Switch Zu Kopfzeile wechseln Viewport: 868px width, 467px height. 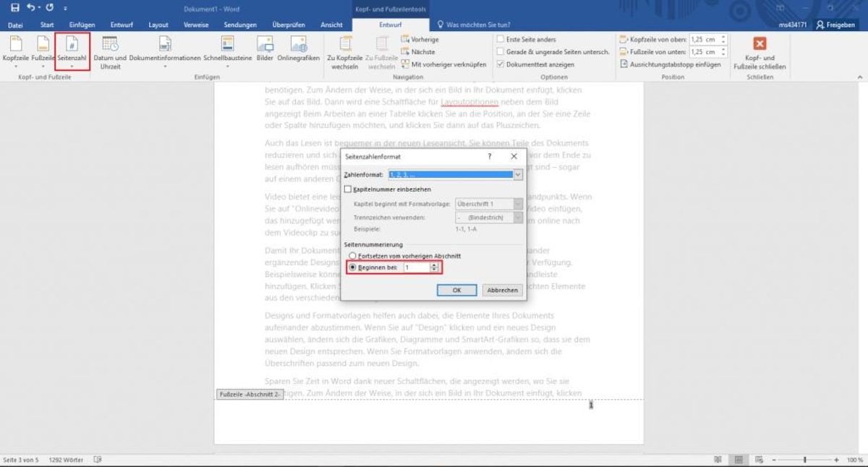click(x=344, y=53)
